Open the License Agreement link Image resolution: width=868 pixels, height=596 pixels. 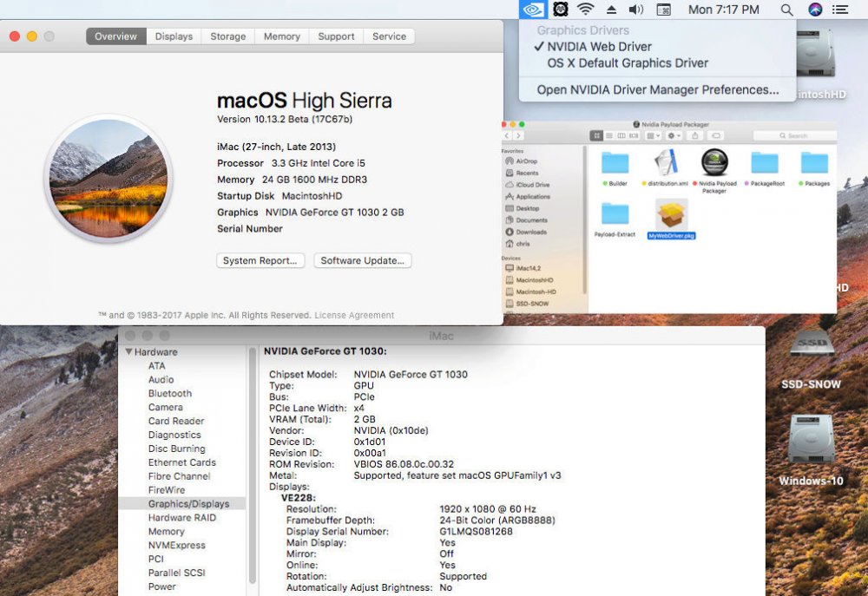coord(354,316)
